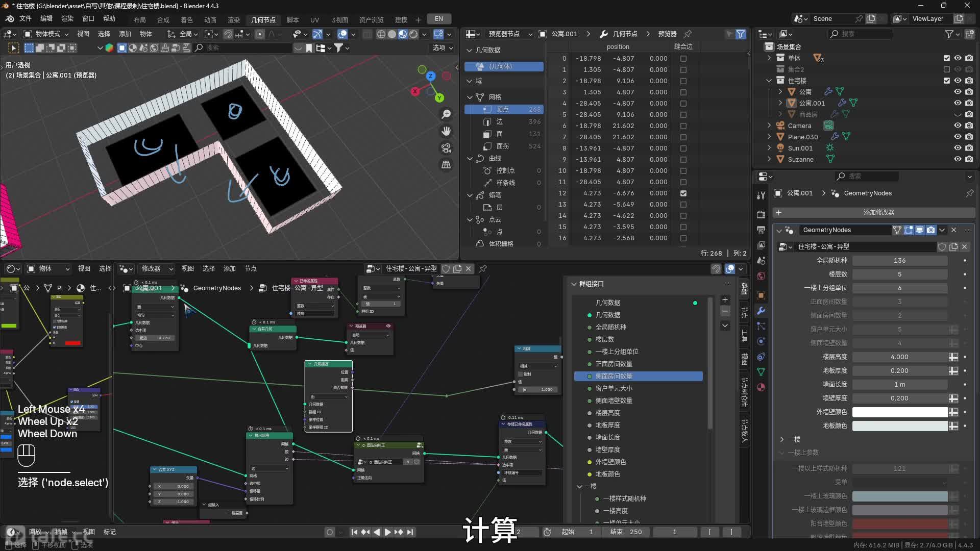Toggle camera view icon in viewport
The image size is (980, 551).
click(x=446, y=148)
